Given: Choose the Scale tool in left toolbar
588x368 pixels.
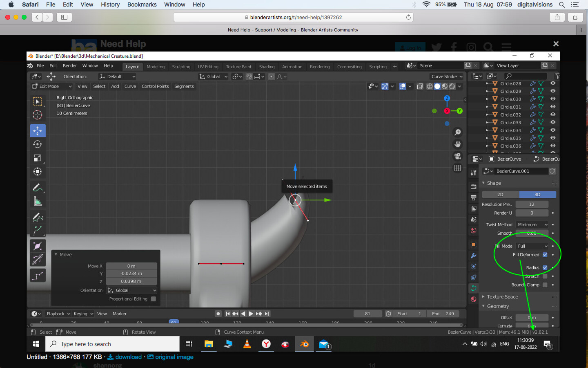Looking at the screenshot, I should (x=38, y=158).
